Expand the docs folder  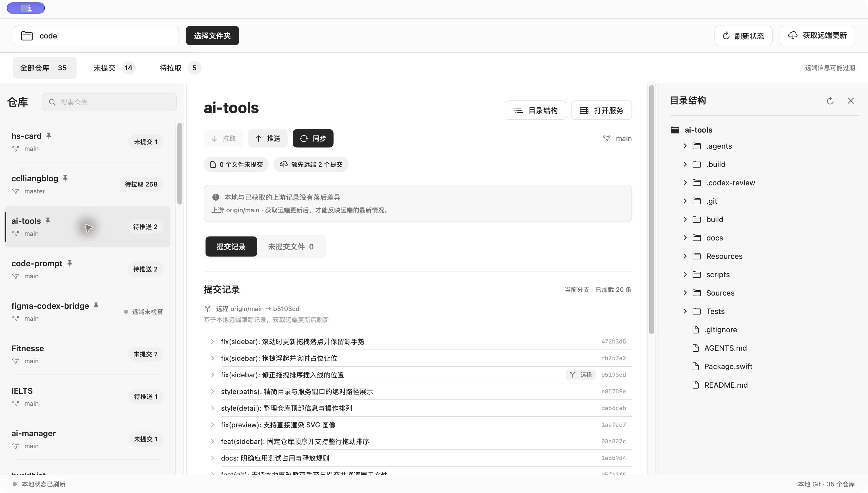click(x=685, y=238)
